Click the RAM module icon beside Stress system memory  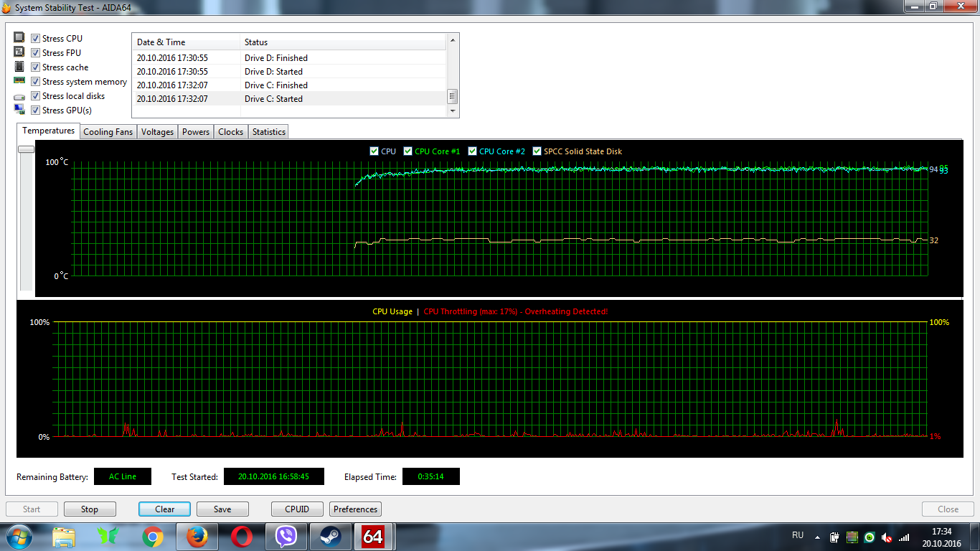(19, 81)
